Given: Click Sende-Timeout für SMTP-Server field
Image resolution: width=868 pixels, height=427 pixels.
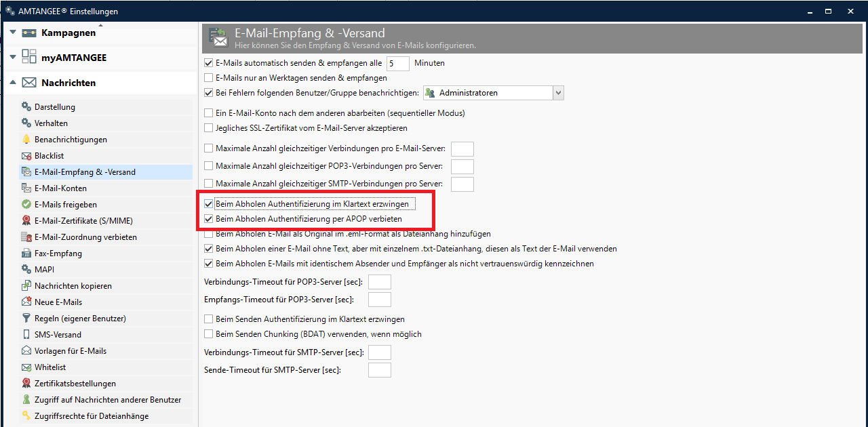Looking at the screenshot, I should coord(380,370).
